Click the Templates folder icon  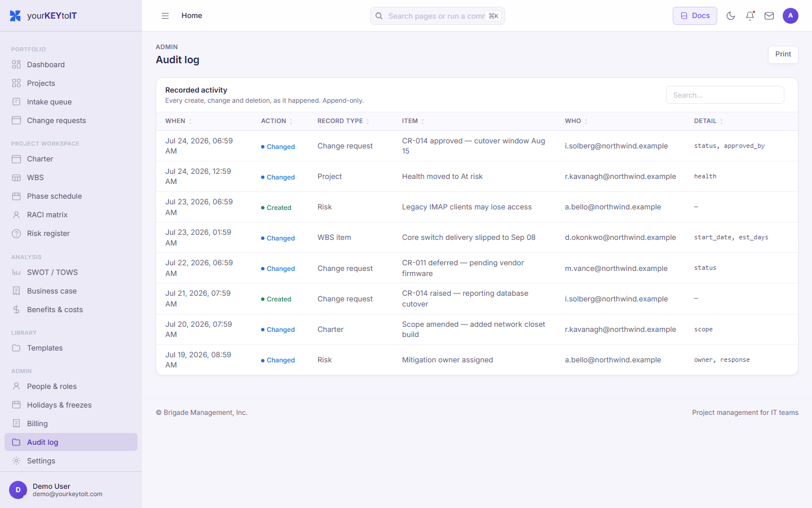tap(16, 348)
